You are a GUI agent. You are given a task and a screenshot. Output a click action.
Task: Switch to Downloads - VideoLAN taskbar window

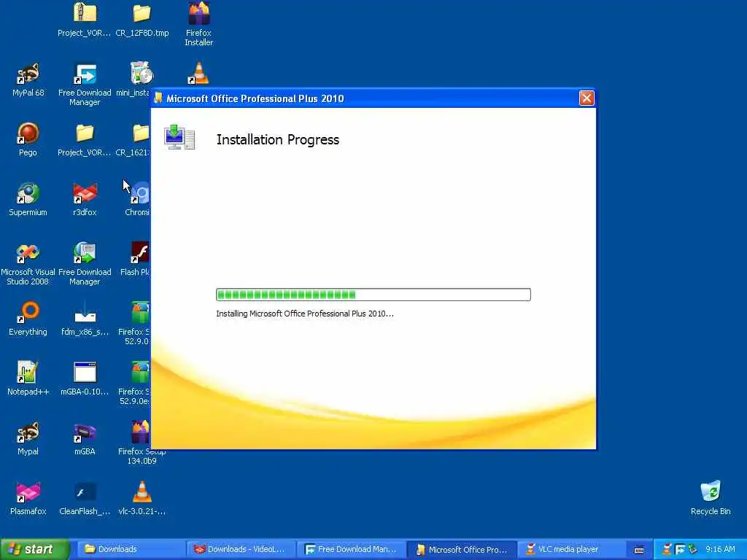pyautogui.click(x=240, y=550)
